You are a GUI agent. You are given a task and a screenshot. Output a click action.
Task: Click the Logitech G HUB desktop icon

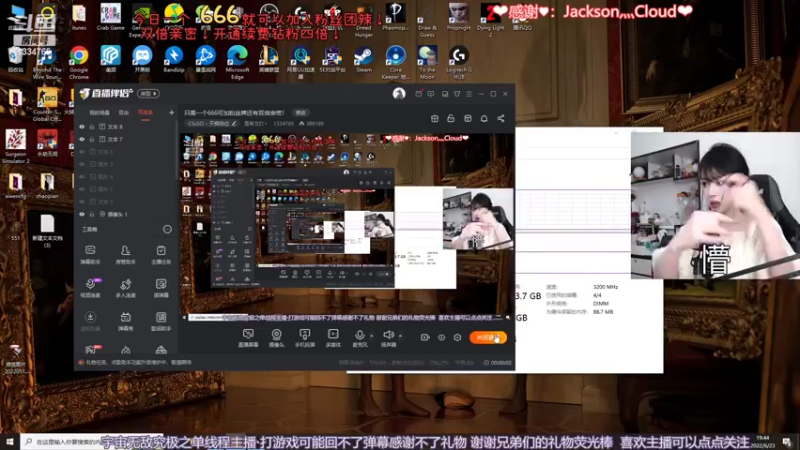tap(459, 62)
